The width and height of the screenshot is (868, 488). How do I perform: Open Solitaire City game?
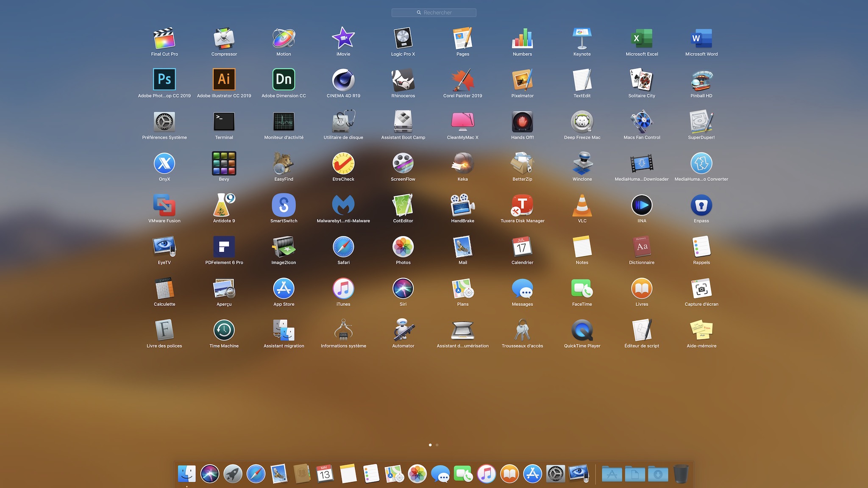(642, 79)
